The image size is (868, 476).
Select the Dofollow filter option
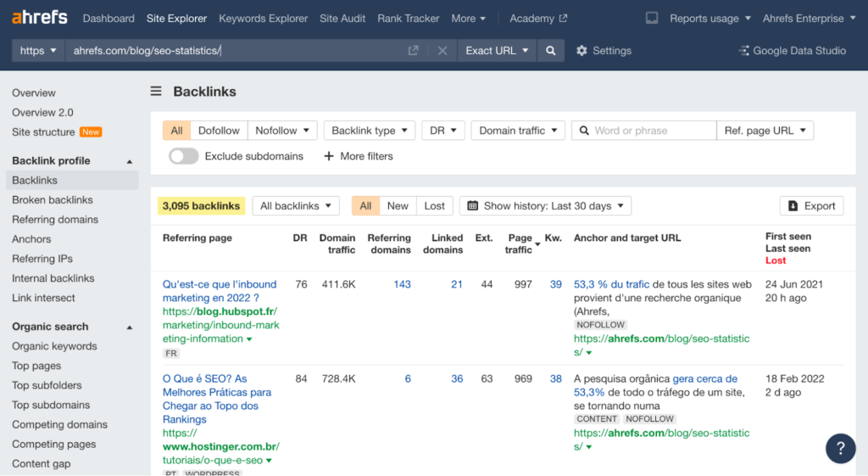tap(219, 131)
